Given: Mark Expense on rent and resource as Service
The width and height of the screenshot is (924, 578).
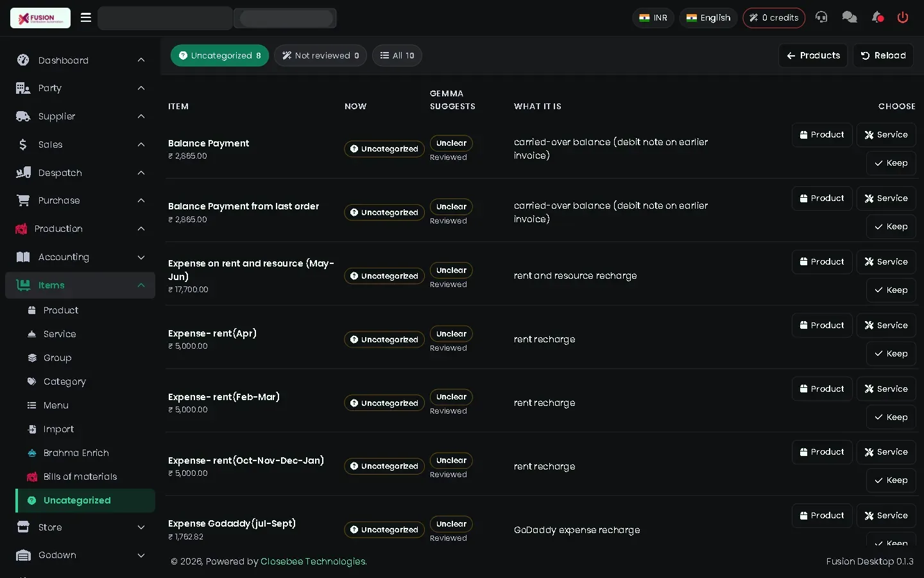Looking at the screenshot, I should point(886,262).
